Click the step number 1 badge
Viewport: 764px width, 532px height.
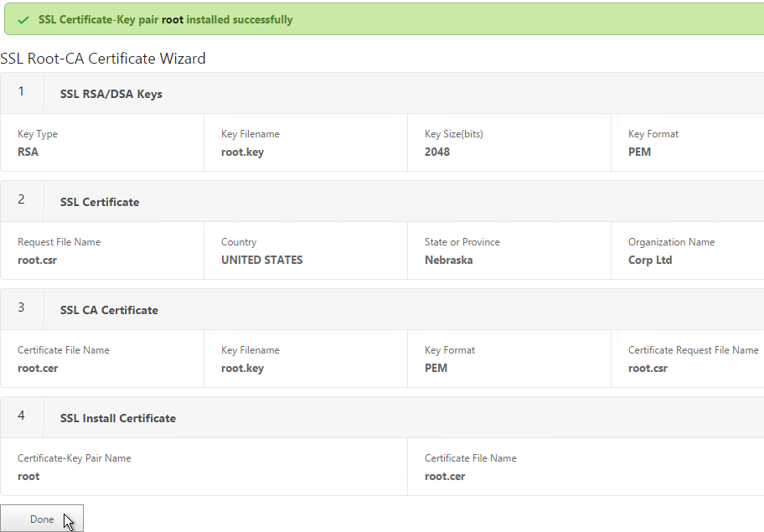click(22, 91)
